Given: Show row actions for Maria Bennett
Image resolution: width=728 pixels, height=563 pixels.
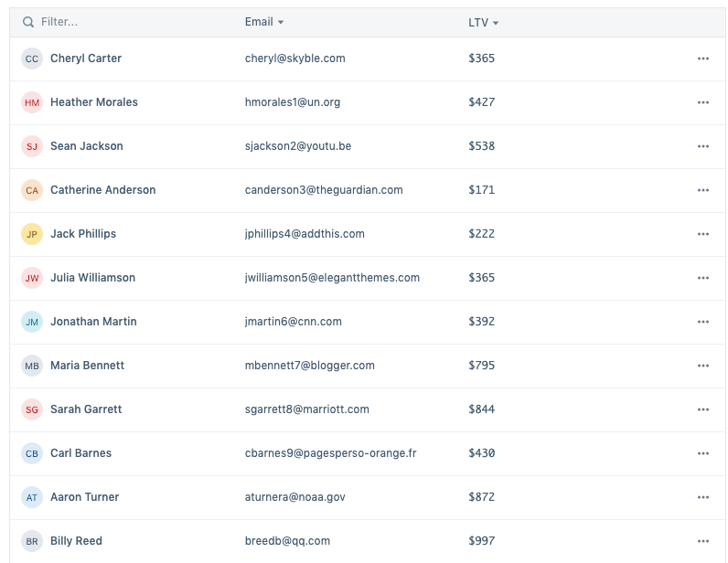Looking at the screenshot, I should 702,366.
